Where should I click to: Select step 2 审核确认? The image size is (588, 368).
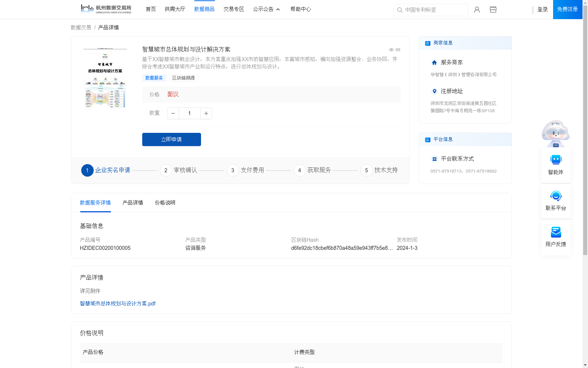(179, 170)
